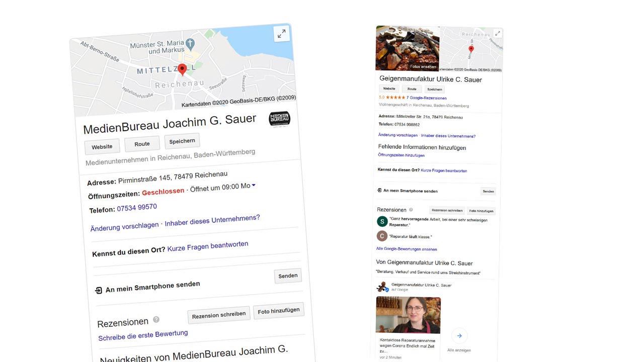
Task: Click MedienBureau Speichern button
Action: coord(182,141)
